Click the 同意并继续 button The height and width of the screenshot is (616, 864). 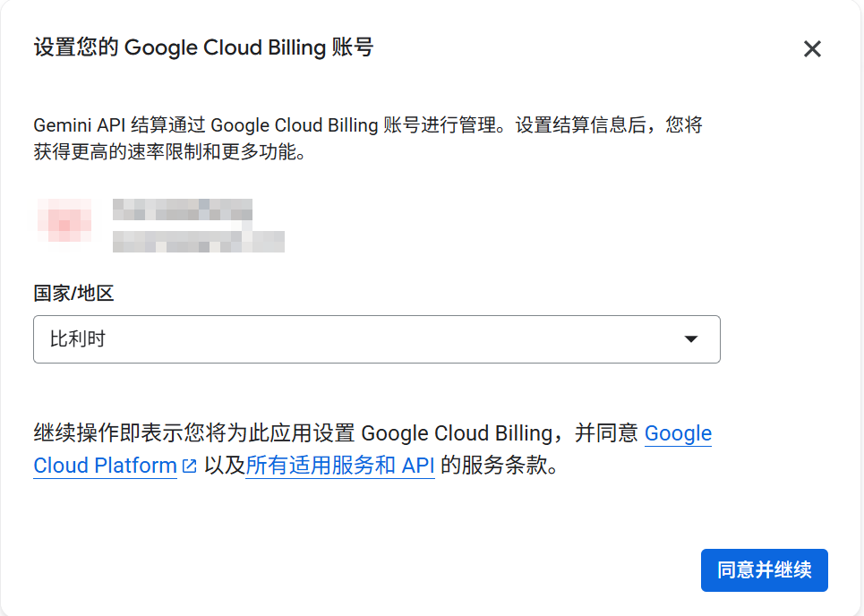pyautogui.click(x=765, y=570)
